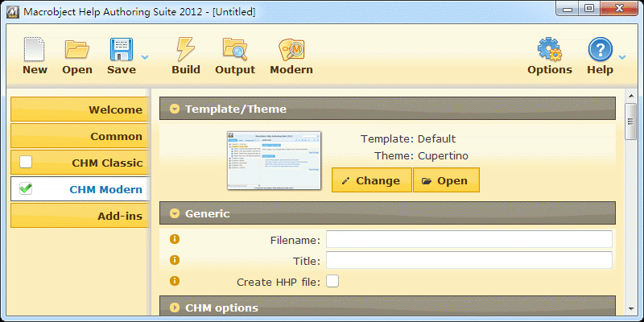
Task: Click the vertical scrollbar thumb
Action: [x=630, y=122]
